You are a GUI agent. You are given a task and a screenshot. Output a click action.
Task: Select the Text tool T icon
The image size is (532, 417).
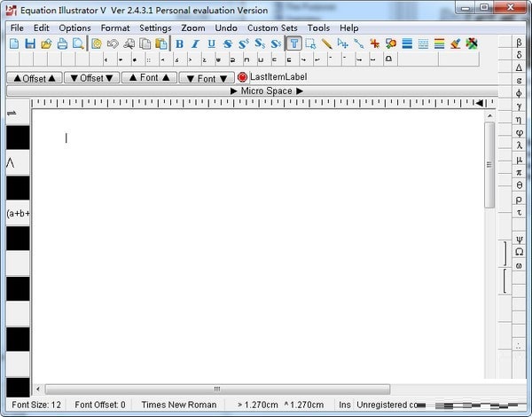[x=293, y=43]
